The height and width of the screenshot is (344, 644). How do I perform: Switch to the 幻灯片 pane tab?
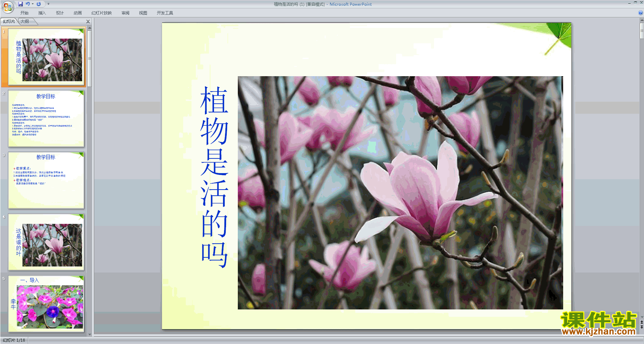point(9,21)
